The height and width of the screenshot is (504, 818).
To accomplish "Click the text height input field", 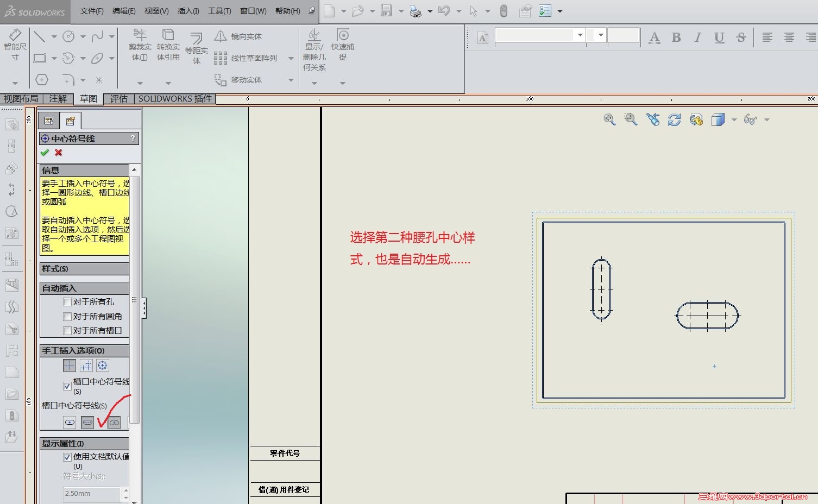I will coord(623,35).
